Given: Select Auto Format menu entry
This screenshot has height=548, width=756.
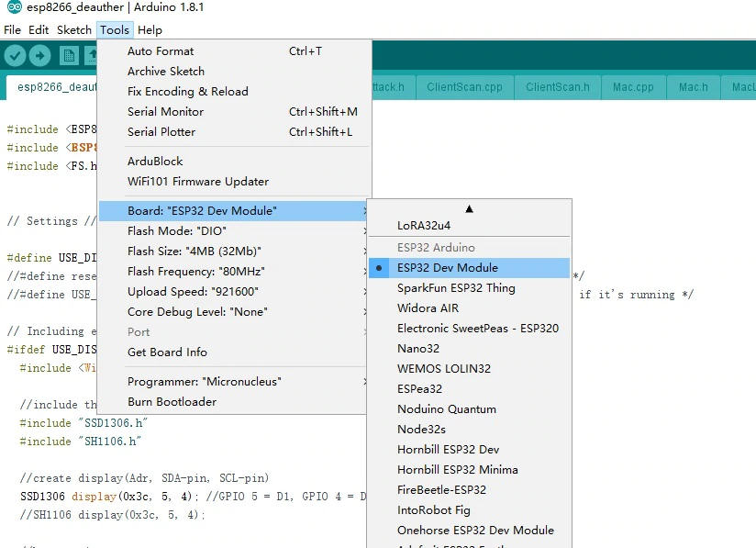Looking at the screenshot, I should pyautogui.click(x=233, y=51).
